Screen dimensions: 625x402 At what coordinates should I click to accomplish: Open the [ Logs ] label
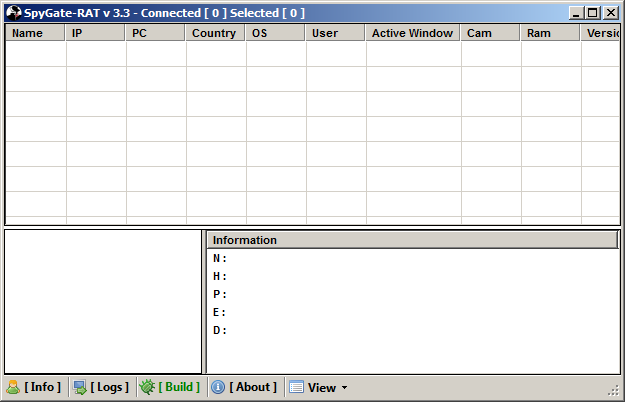click(109, 387)
